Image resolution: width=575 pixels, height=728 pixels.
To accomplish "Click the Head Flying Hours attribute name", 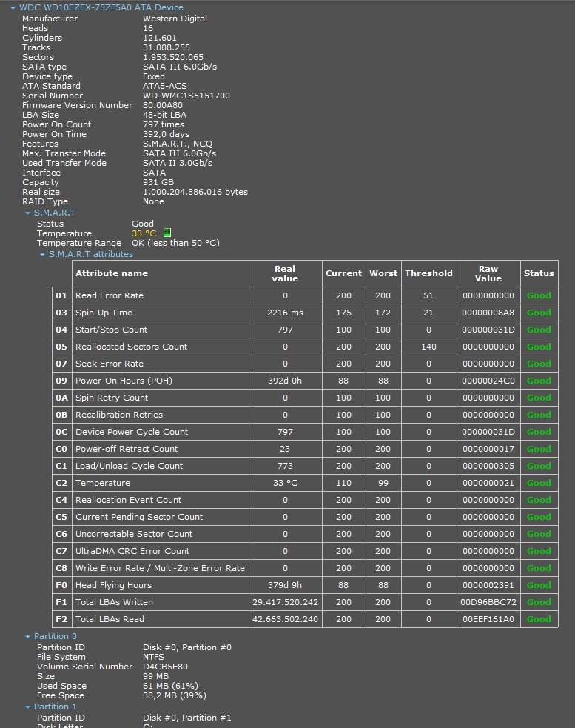I will pyautogui.click(x=113, y=585).
